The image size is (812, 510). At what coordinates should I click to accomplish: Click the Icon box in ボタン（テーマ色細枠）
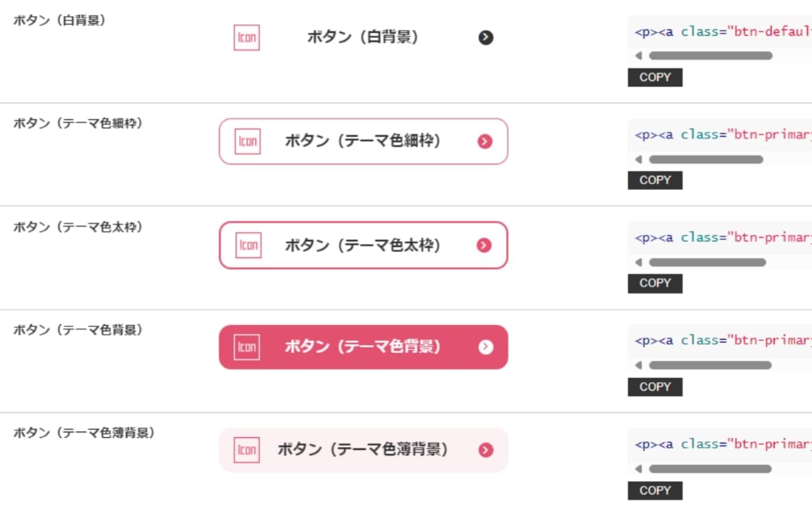(248, 141)
